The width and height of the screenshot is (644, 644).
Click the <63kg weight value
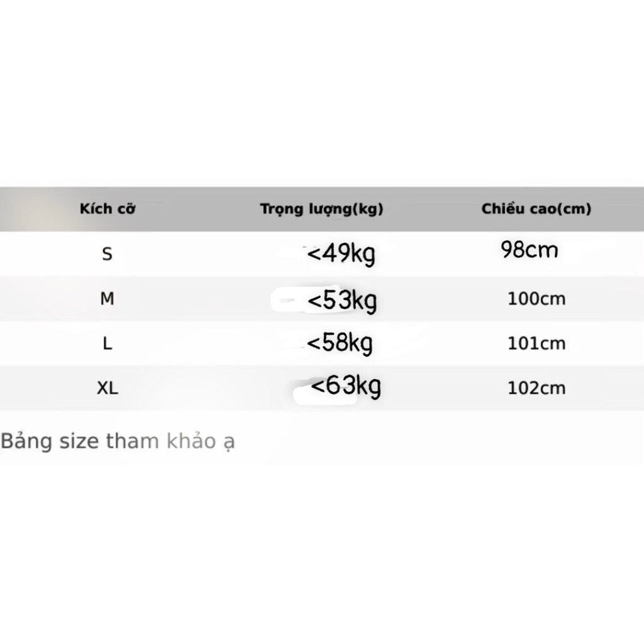(x=346, y=386)
